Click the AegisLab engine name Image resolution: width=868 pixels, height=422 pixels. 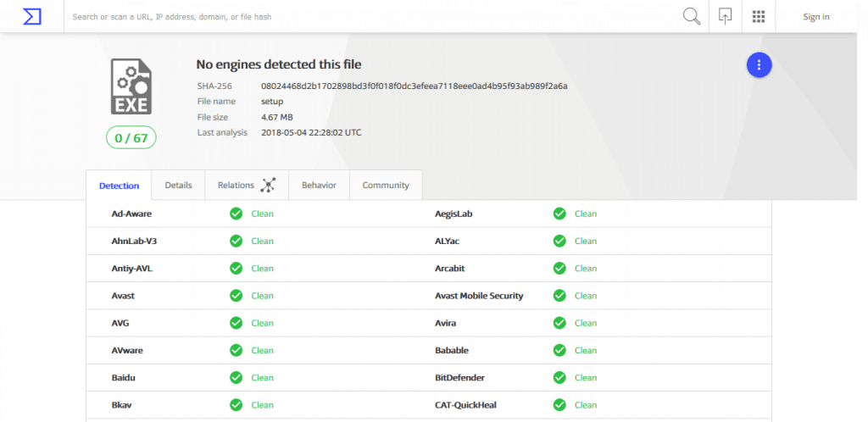[453, 214]
